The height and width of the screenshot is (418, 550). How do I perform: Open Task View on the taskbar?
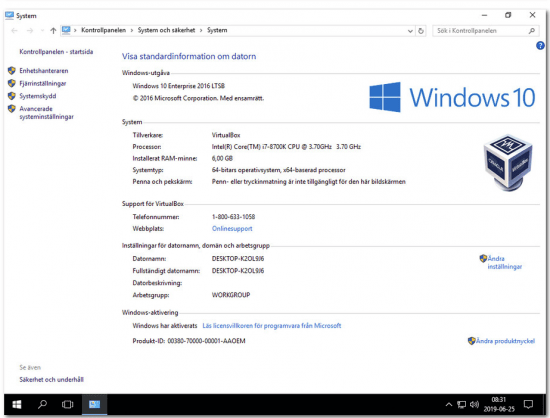coord(67,404)
